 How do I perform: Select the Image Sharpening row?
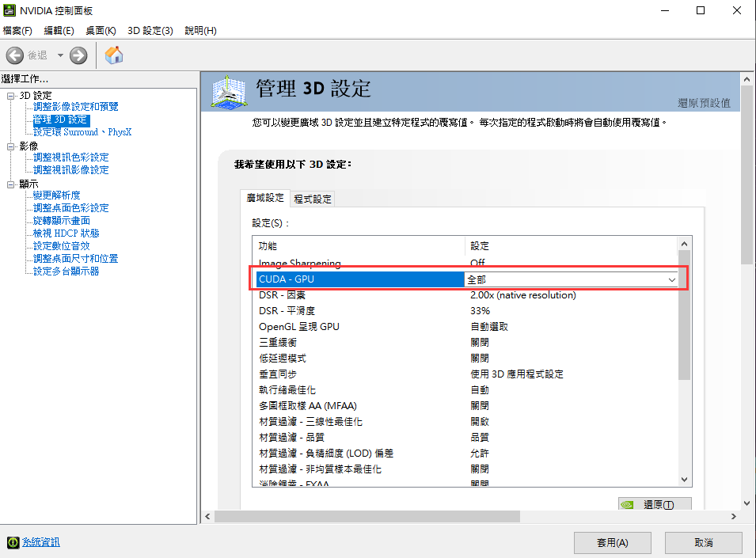point(465,263)
